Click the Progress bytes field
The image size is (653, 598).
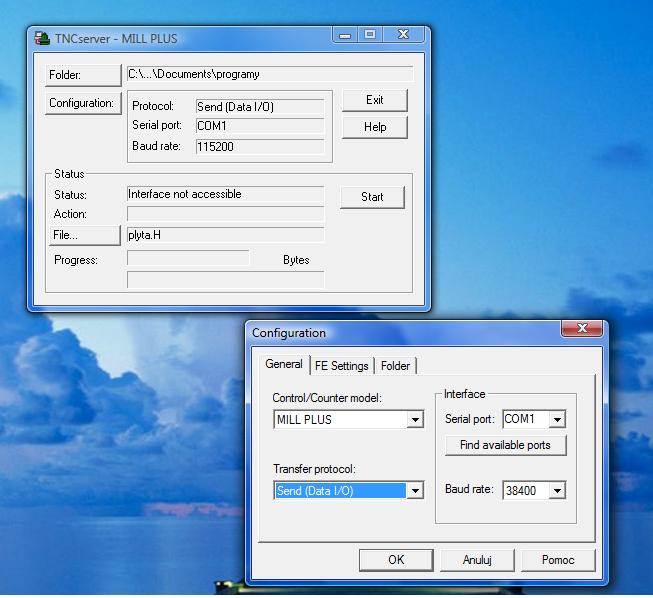pos(188,258)
